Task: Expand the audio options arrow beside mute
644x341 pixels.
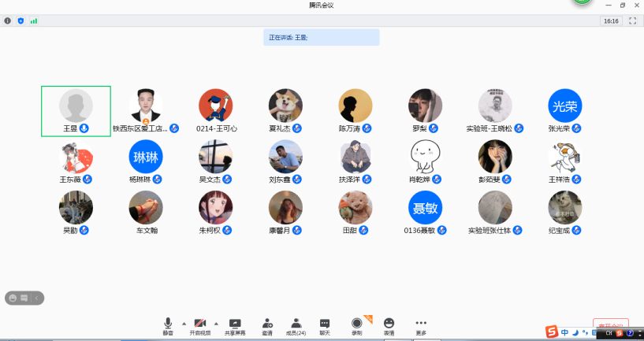Action: [184, 323]
